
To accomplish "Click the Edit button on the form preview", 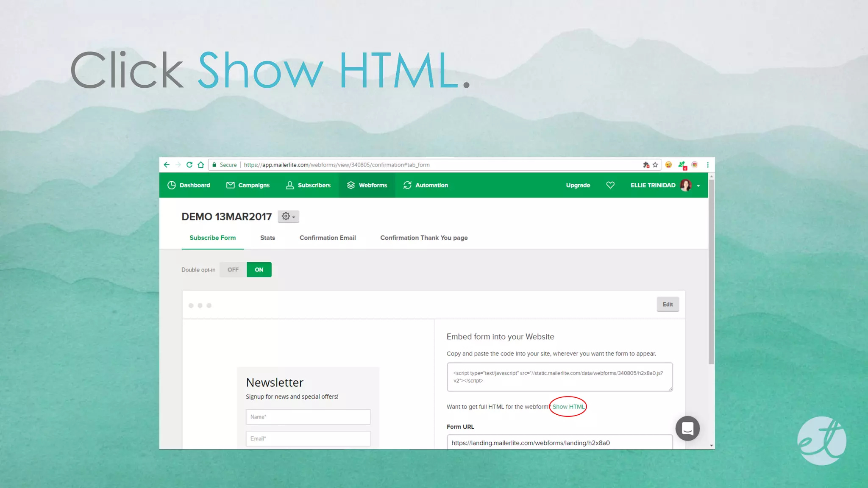I will (x=668, y=304).
